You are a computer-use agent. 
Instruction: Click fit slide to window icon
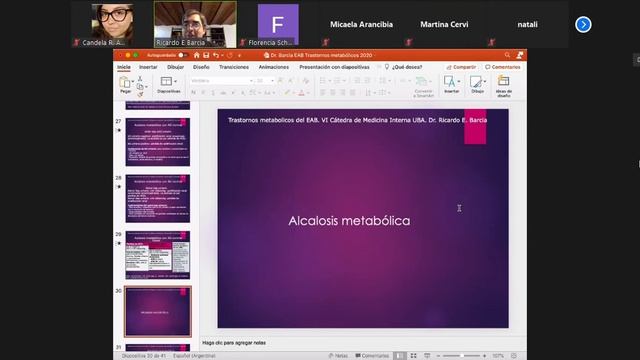point(514,356)
